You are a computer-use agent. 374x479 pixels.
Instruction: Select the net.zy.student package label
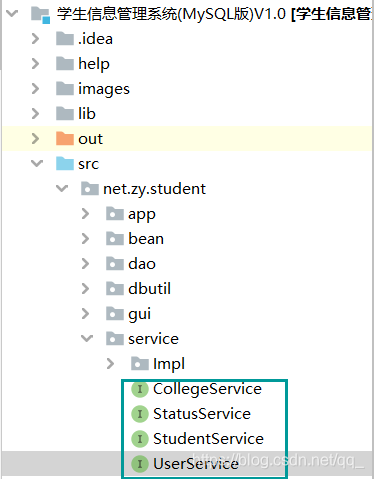[x=154, y=189]
